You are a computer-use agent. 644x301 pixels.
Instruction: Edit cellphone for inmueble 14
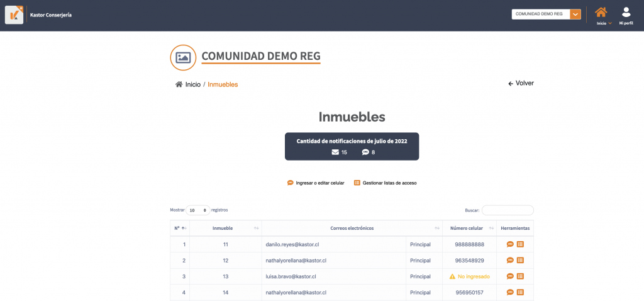[x=510, y=292]
